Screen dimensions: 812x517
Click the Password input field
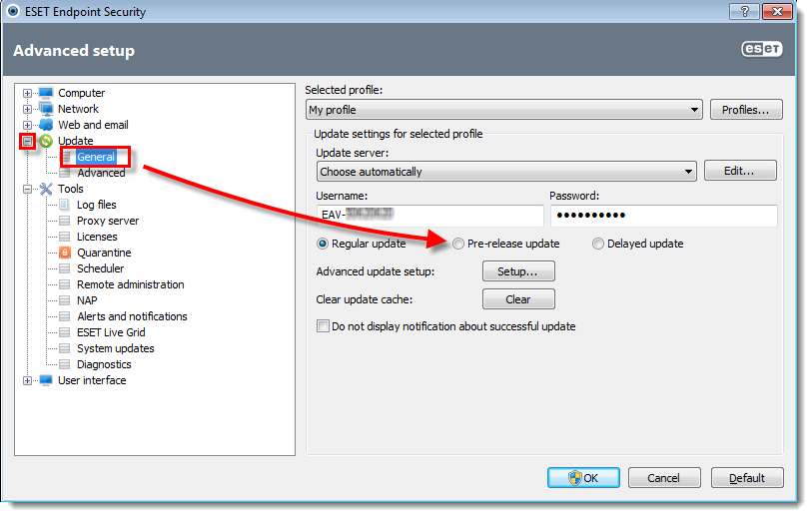(664, 216)
